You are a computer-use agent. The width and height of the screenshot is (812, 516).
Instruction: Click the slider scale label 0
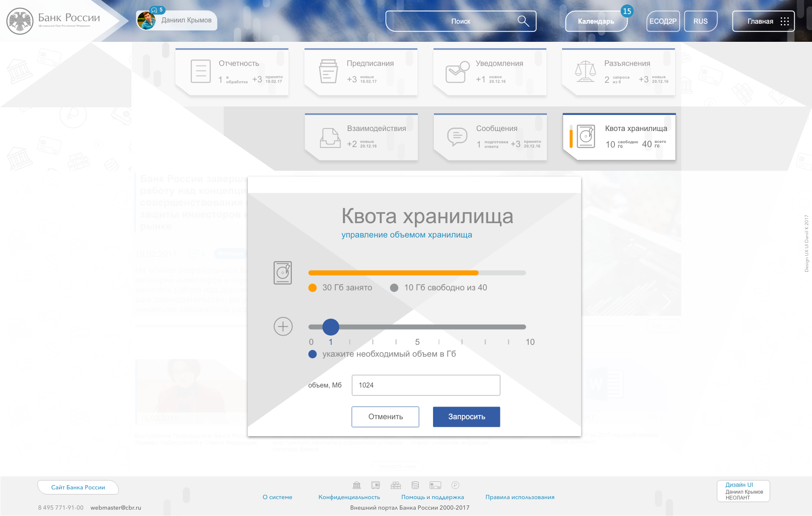(311, 342)
